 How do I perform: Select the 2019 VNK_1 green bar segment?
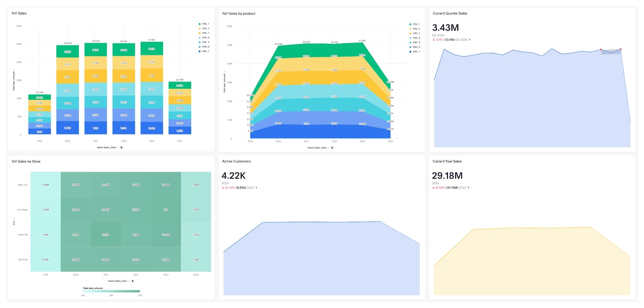[x=39, y=97]
